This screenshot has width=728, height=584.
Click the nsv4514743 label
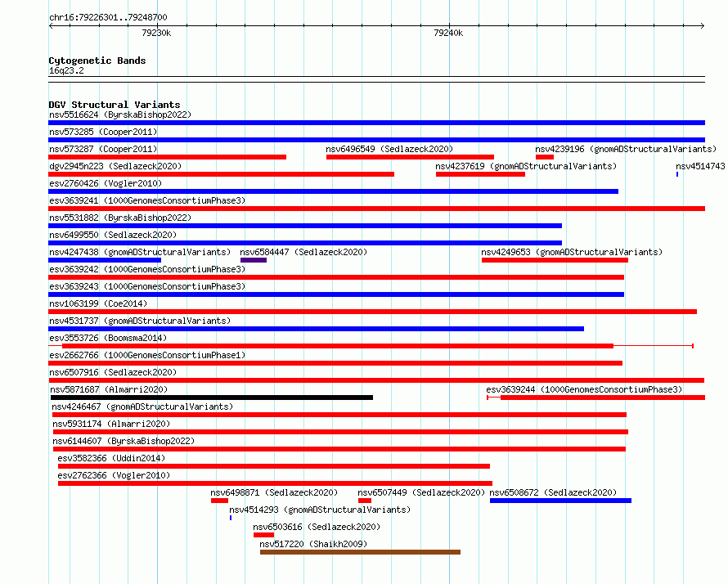tap(700, 166)
